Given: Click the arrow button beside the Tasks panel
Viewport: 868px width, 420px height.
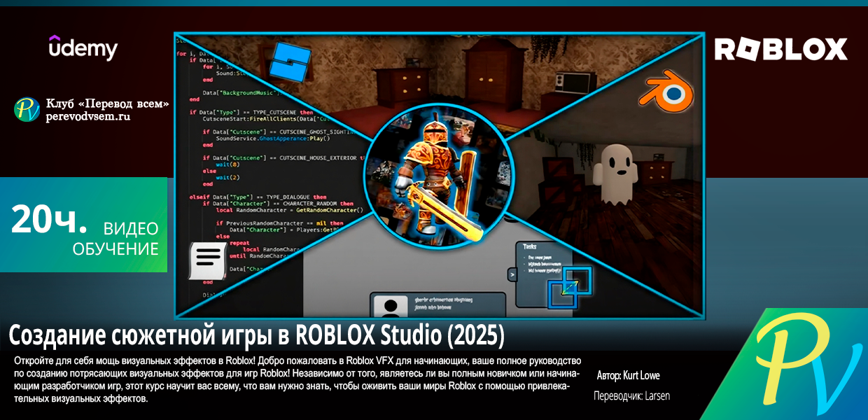Looking at the screenshot, I should point(512,275).
